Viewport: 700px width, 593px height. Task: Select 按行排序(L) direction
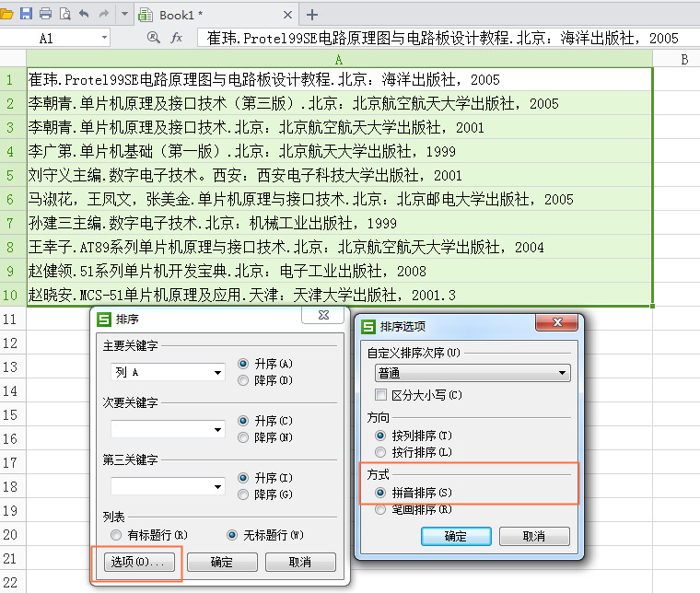[414, 452]
